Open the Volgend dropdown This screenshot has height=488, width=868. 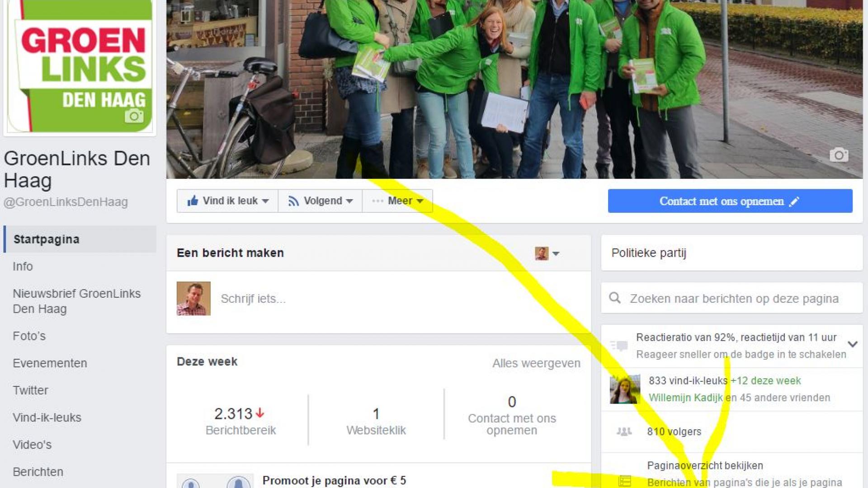(x=349, y=201)
